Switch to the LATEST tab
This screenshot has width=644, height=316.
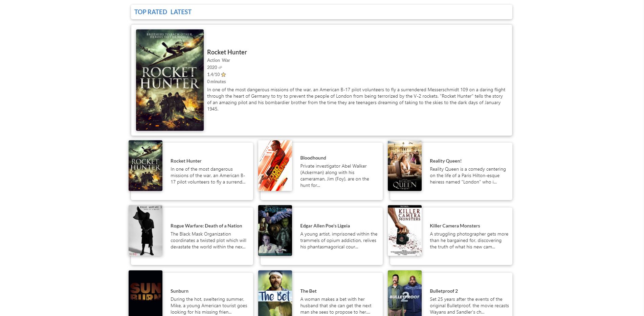pos(181,12)
